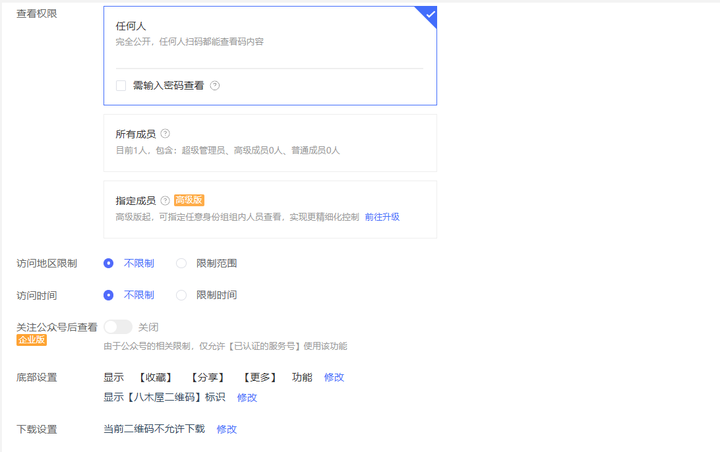
Task: Click text 当前二维码不允许下载
Action: (154, 429)
